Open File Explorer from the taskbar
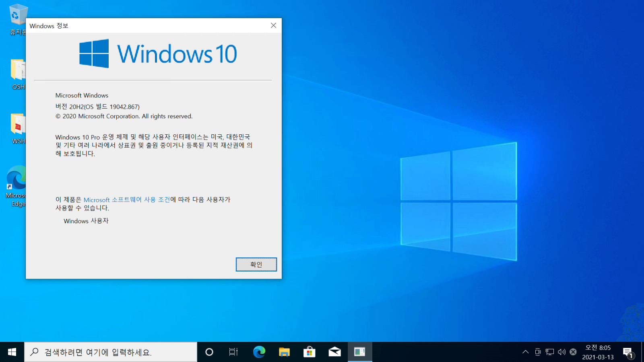The image size is (644, 362). coord(284,352)
